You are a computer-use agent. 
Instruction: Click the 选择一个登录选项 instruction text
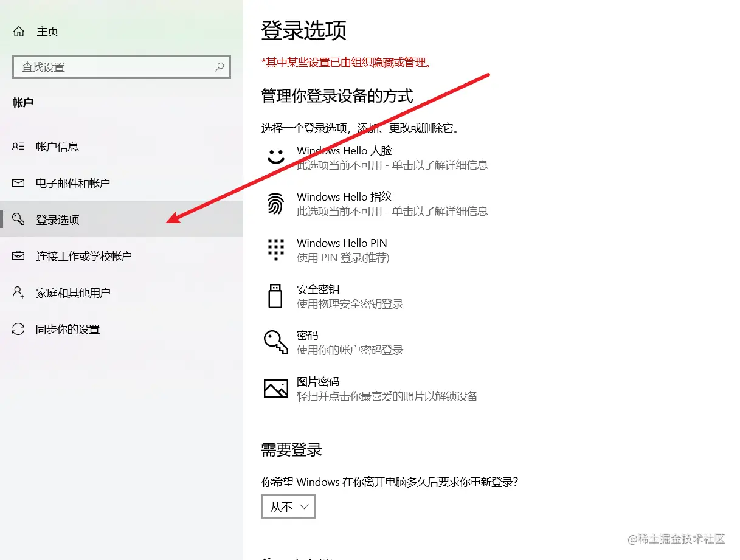point(360,128)
